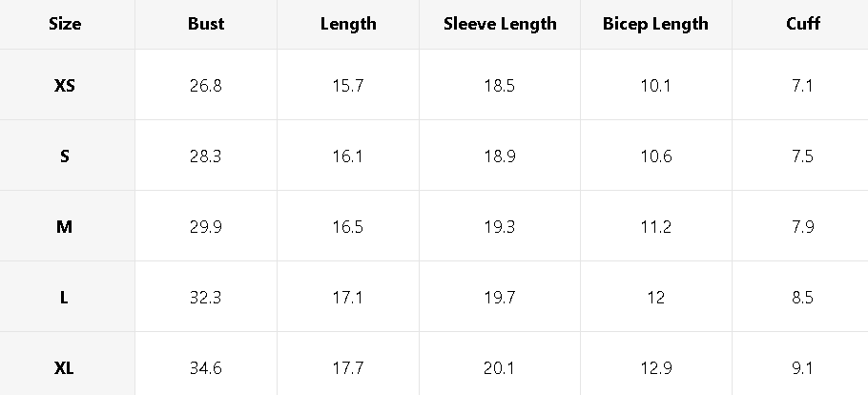Select the Sleeve Length column header

tap(500, 24)
